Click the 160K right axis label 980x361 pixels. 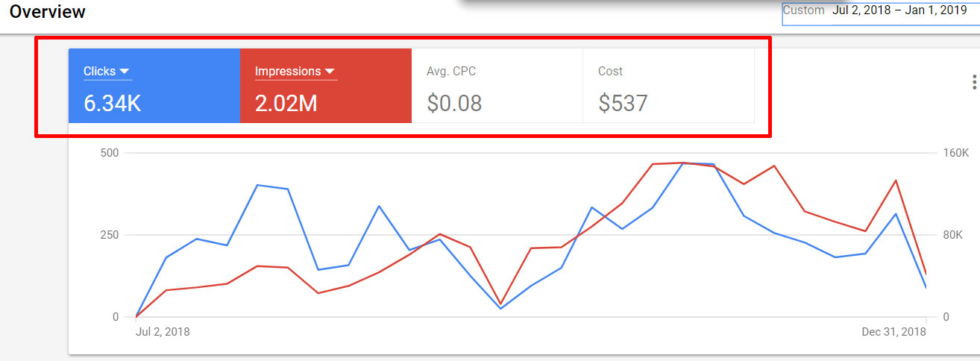coord(955,153)
